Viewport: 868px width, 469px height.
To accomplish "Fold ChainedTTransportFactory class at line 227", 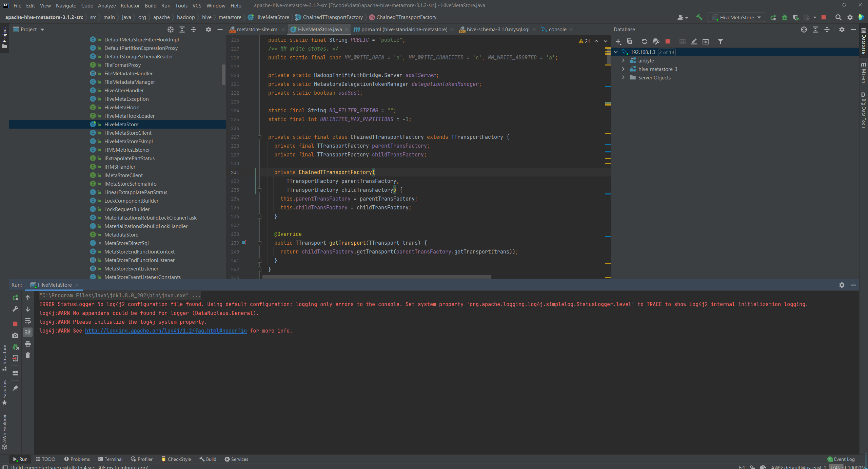I will pyautogui.click(x=259, y=137).
